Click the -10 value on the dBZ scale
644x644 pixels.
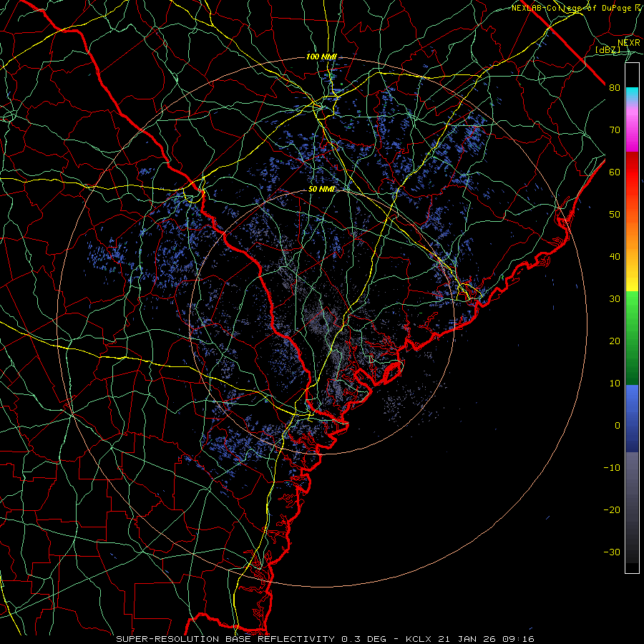pyautogui.click(x=612, y=468)
